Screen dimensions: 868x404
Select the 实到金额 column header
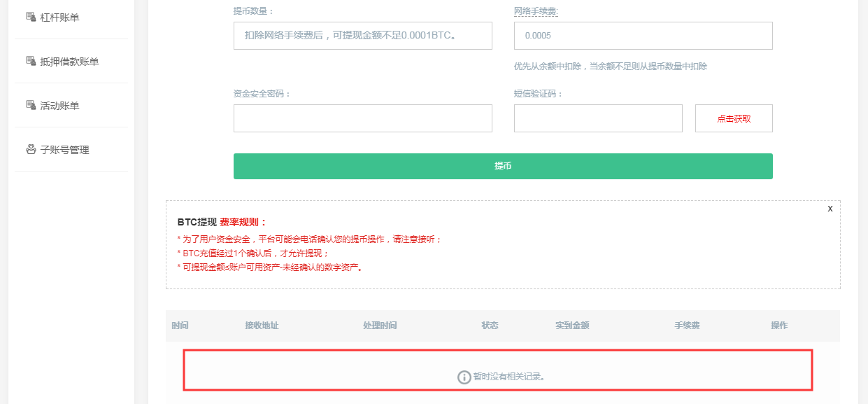click(x=572, y=326)
